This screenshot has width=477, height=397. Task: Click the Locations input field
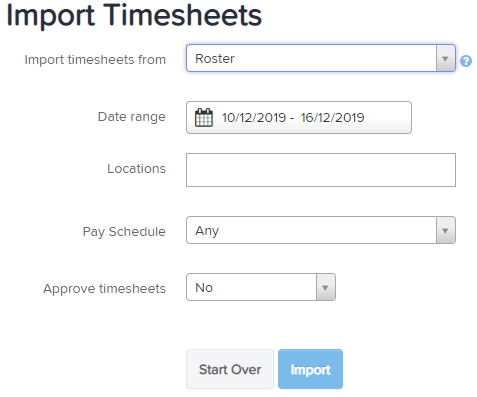tap(321, 170)
